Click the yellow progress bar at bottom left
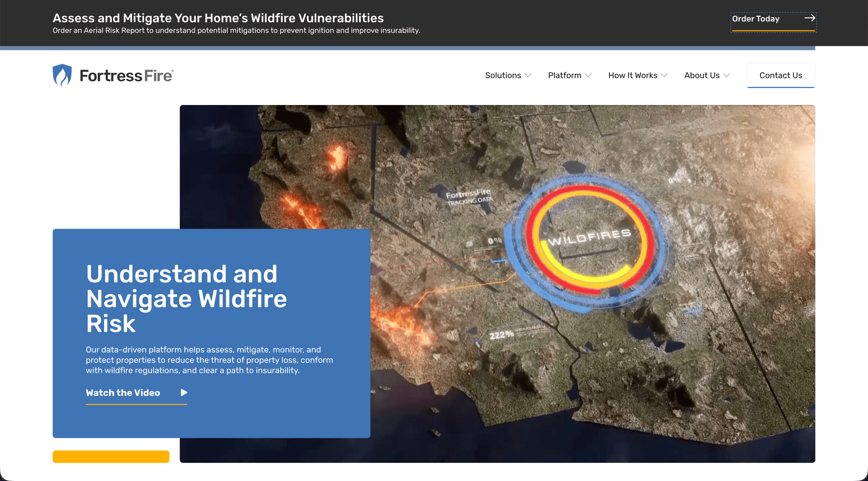Viewport: 868px width, 481px height. tap(111, 457)
